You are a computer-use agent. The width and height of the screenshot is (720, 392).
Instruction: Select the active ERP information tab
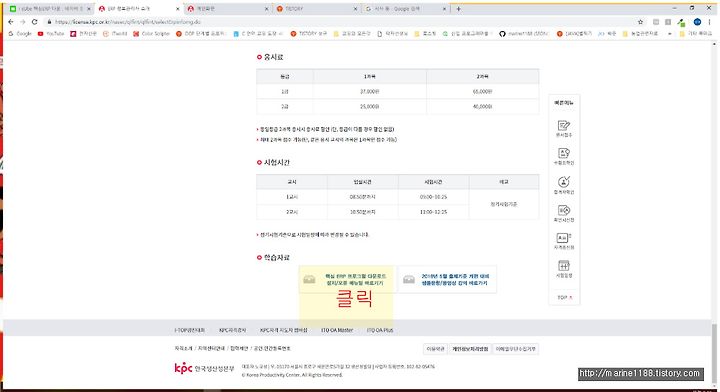pyautogui.click(x=138, y=9)
